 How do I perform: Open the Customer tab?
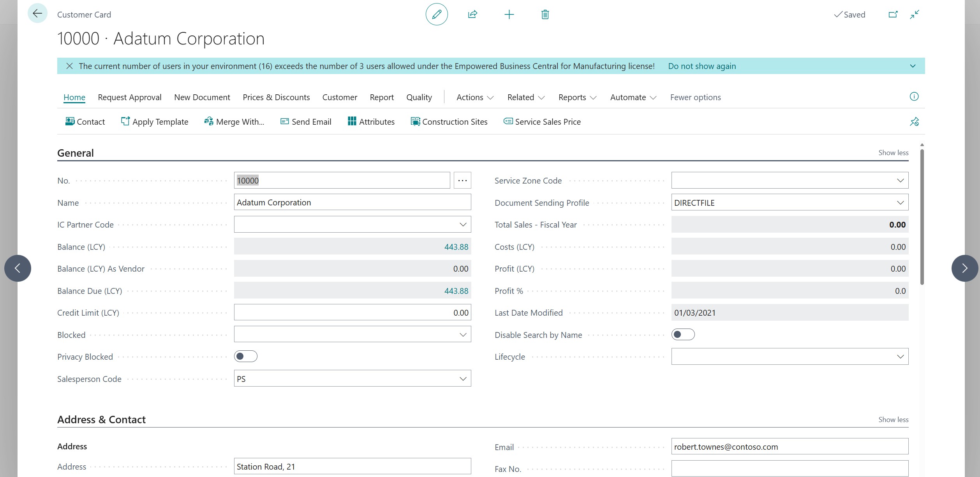340,97
